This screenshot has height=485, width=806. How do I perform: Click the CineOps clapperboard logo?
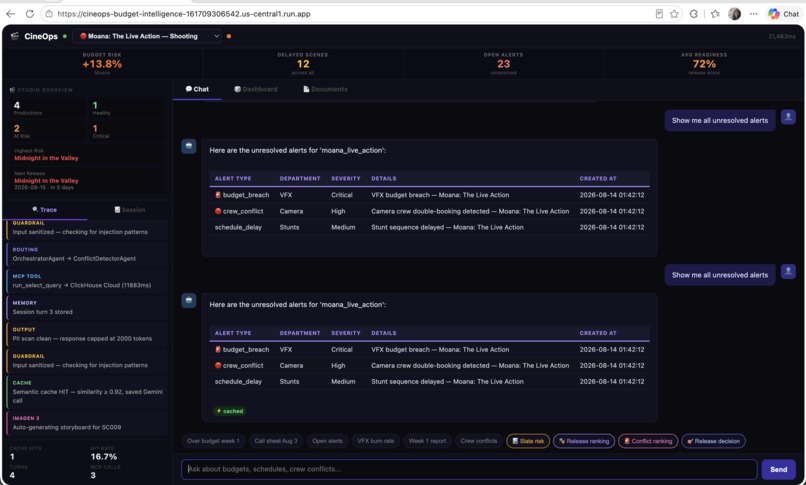pos(14,36)
